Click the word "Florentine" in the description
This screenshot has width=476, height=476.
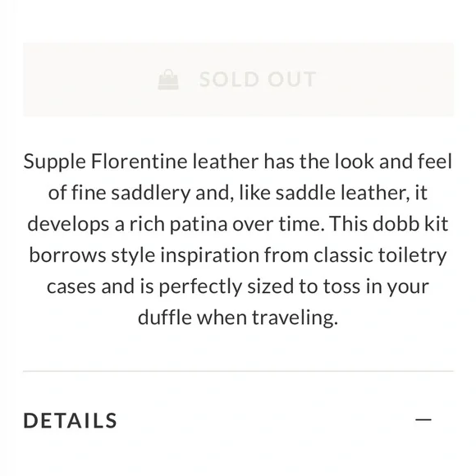pos(139,161)
